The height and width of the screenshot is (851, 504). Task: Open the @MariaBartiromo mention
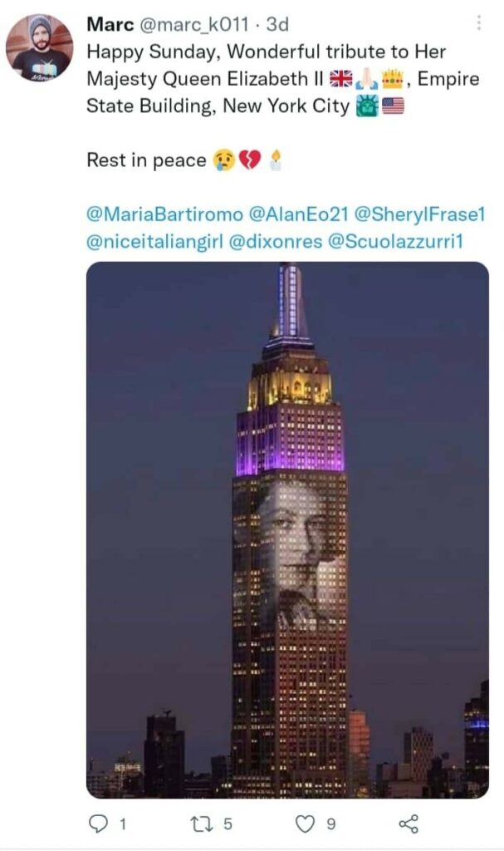point(164,214)
